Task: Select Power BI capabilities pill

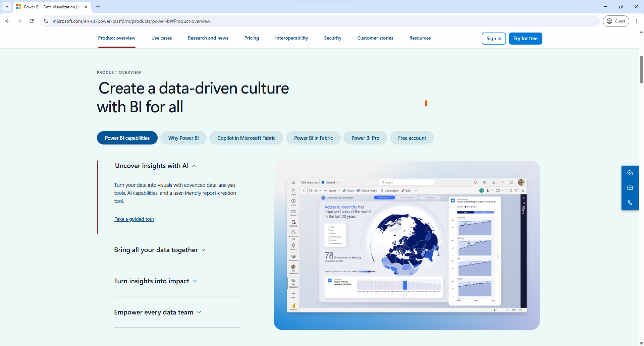Action: (127, 138)
